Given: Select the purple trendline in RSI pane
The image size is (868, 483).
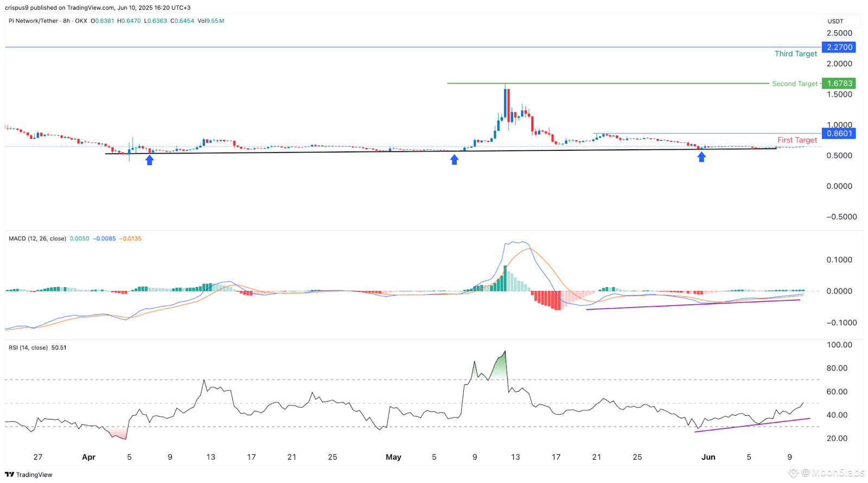Looking at the screenshot, I should (x=752, y=425).
